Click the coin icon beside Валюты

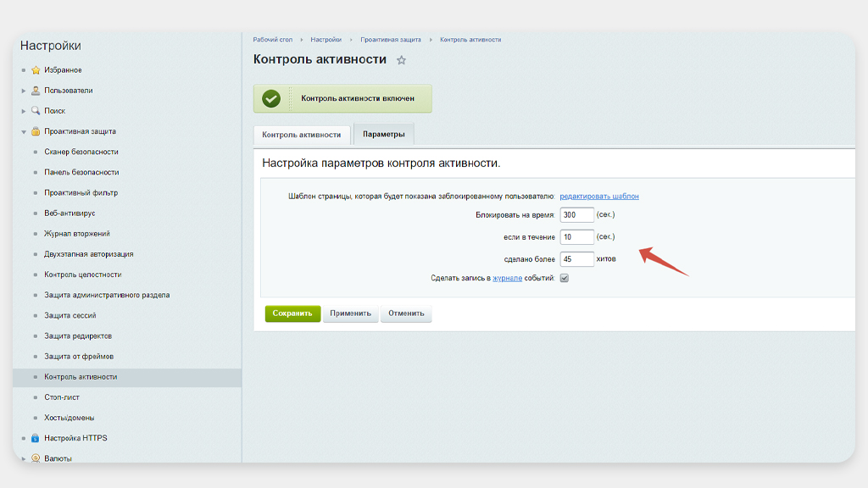[x=36, y=458]
